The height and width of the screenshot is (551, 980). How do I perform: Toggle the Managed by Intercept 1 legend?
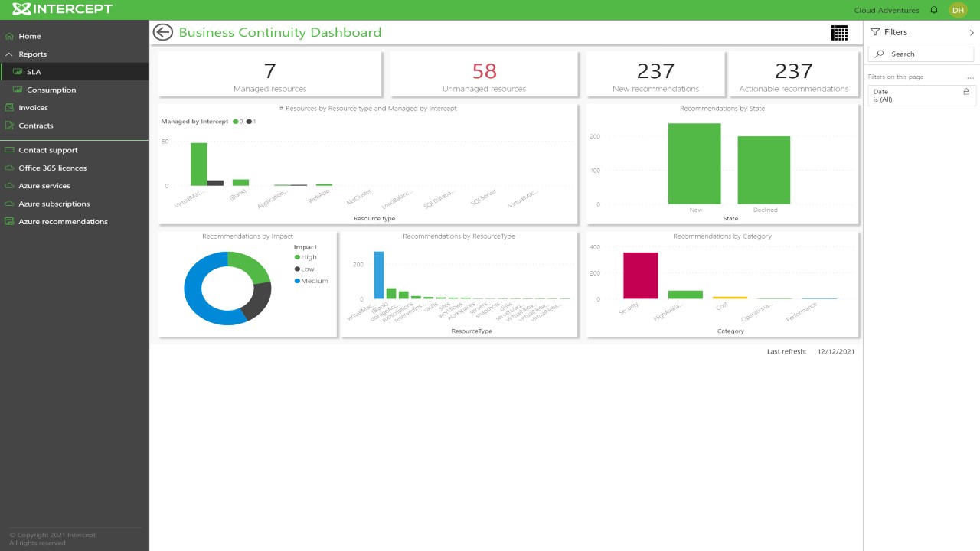coord(251,122)
